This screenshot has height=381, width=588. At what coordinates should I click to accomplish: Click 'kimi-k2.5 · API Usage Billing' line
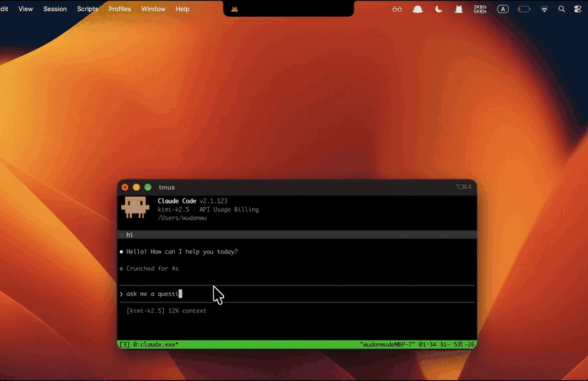(208, 209)
